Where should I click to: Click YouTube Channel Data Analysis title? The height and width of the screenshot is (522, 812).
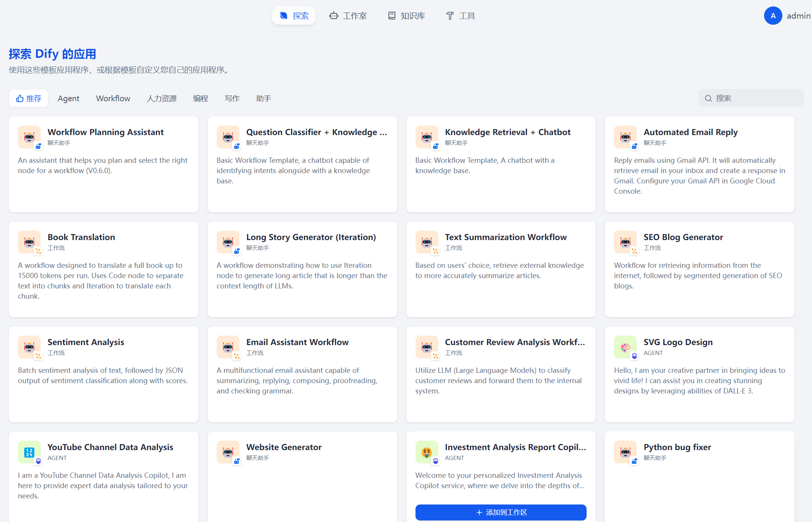click(x=110, y=447)
